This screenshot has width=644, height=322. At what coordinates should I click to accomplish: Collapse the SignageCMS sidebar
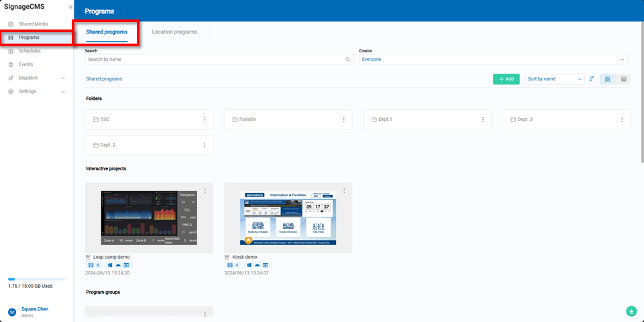[x=70, y=7]
